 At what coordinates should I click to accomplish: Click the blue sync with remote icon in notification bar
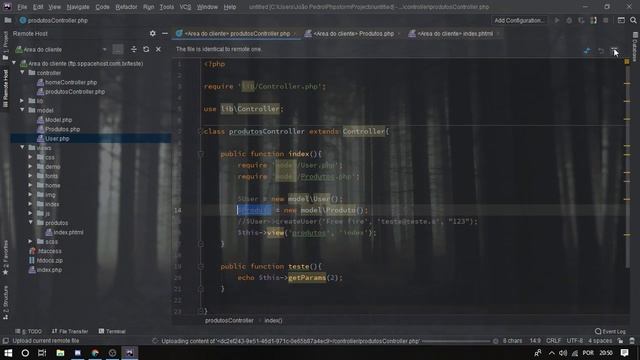pyautogui.click(x=587, y=51)
